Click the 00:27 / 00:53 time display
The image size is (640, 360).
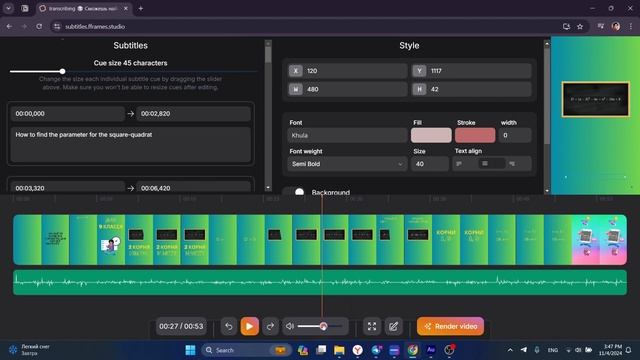pyautogui.click(x=181, y=326)
